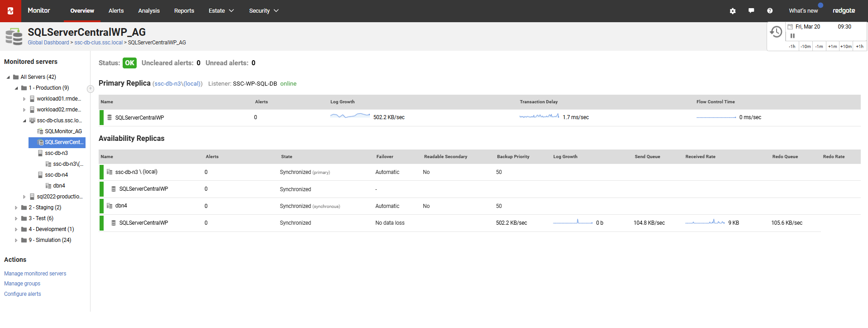Open the Analysis tab
Viewport: 868px width, 328px height.
149,11
